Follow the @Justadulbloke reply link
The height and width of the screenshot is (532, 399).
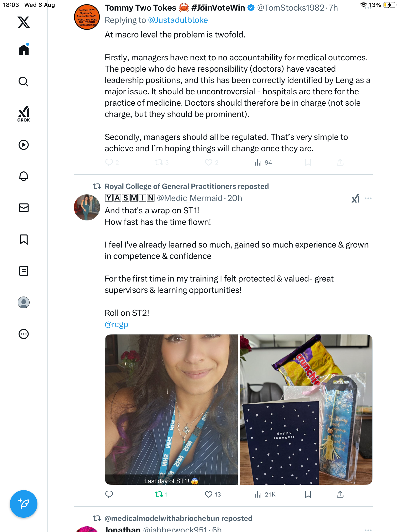tap(178, 20)
